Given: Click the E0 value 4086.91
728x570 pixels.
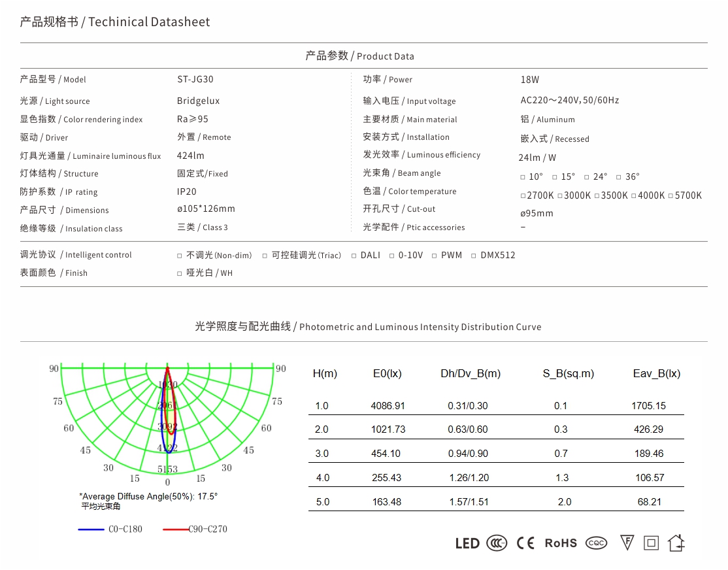Looking at the screenshot, I should click(x=388, y=406).
